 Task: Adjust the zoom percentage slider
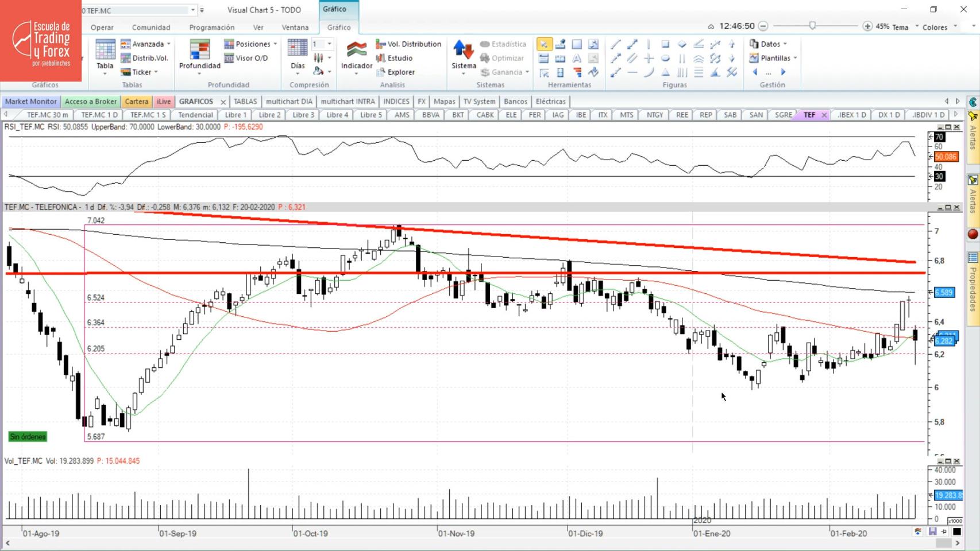click(x=812, y=26)
